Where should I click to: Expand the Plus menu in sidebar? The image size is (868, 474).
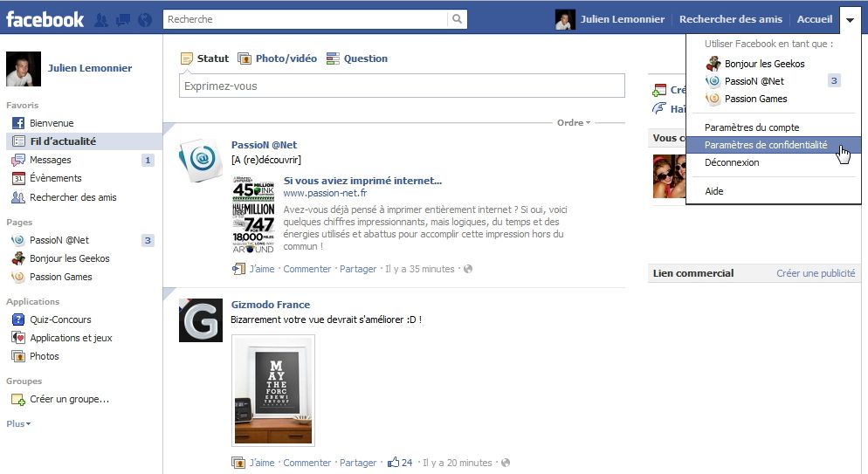18,423
